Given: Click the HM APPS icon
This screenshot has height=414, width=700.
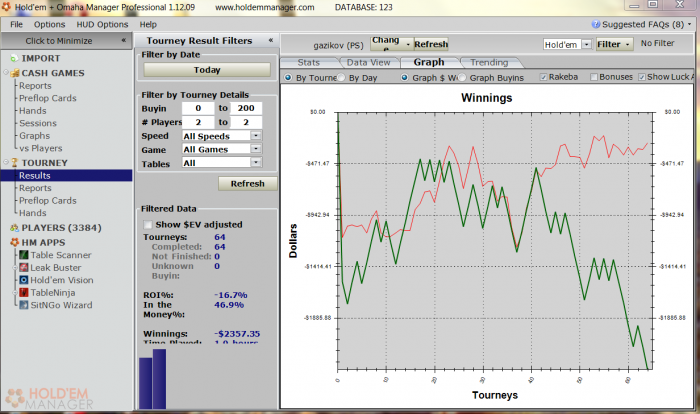Looking at the screenshot, I should click(14, 242).
